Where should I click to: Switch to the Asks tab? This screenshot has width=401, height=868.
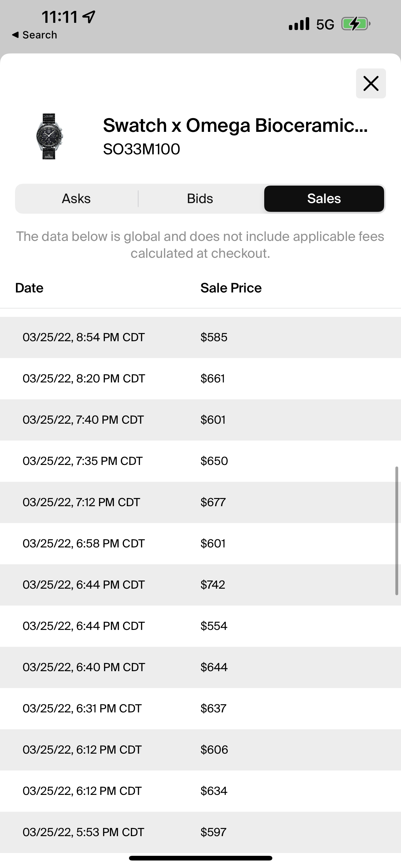[76, 199]
